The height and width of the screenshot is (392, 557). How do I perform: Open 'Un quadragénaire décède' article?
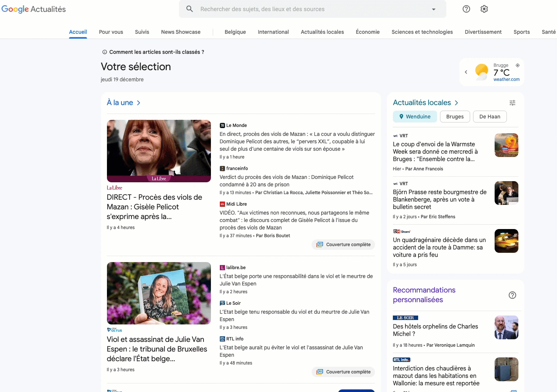[x=439, y=247]
